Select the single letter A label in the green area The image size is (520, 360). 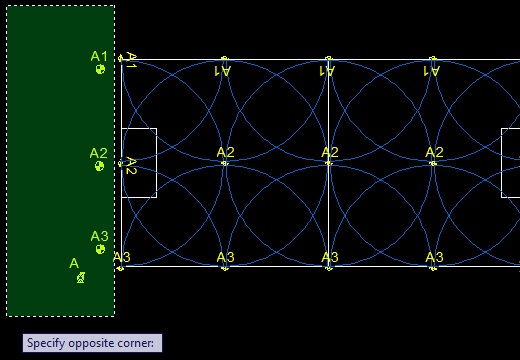[x=74, y=263]
